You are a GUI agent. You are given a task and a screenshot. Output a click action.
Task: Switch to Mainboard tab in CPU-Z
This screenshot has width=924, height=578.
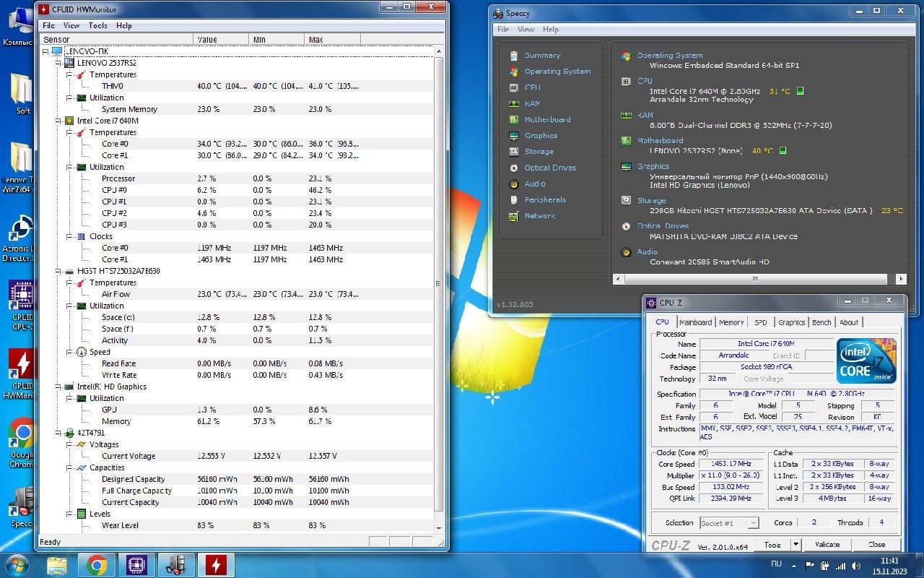click(696, 322)
